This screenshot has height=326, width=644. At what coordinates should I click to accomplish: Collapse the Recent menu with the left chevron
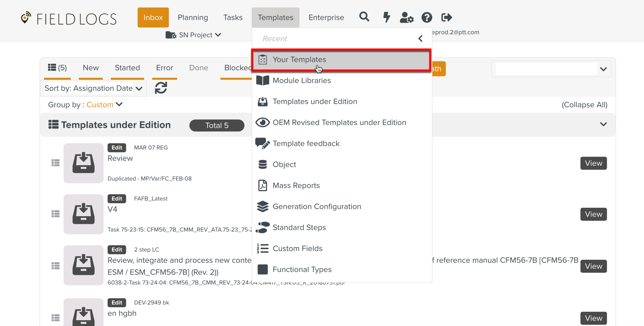[x=420, y=39]
